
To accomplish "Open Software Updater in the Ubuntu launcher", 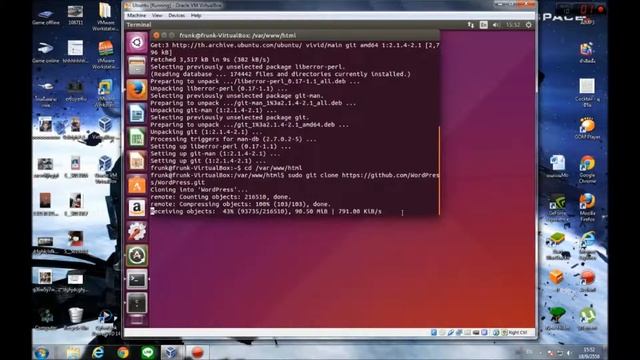I will click(137, 256).
